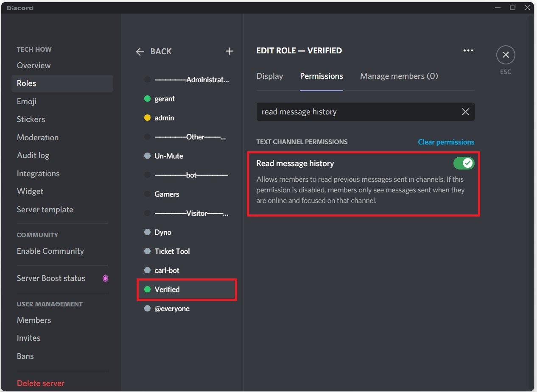Click the Clear permissions link
This screenshot has width=537, height=392.
coord(446,142)
